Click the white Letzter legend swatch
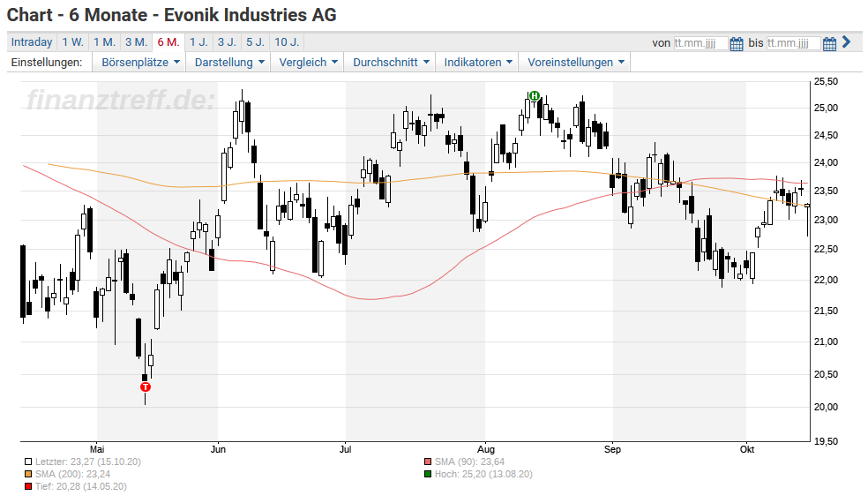This screenshot has height=503, width=868. [x=28, y=462]
